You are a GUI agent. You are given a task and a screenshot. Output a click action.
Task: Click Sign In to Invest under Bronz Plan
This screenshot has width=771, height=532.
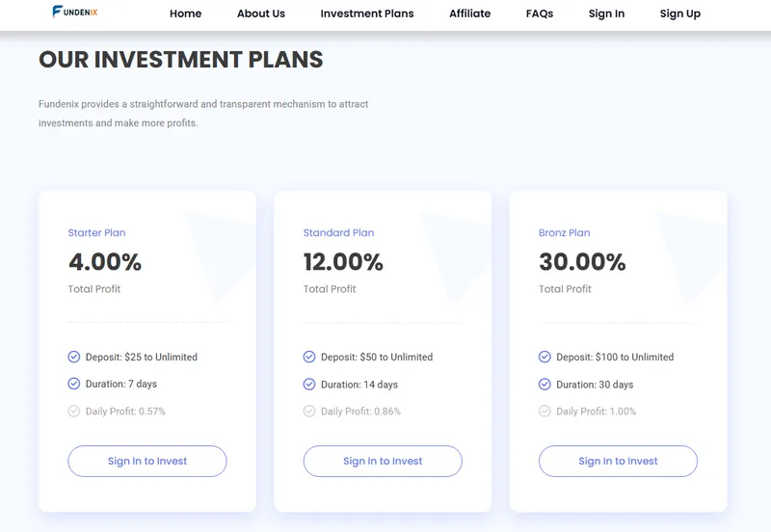pyautogui.click(x=618, y=462)
